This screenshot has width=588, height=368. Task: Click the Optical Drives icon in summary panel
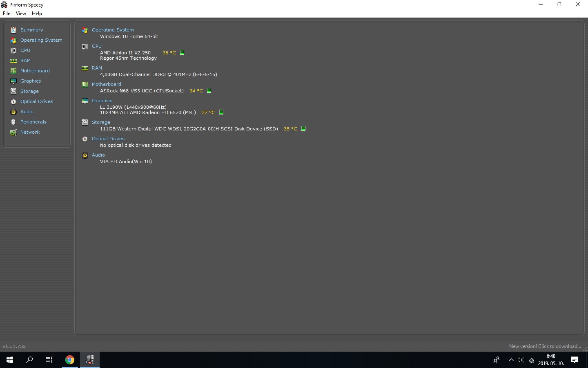pos(85,139)
